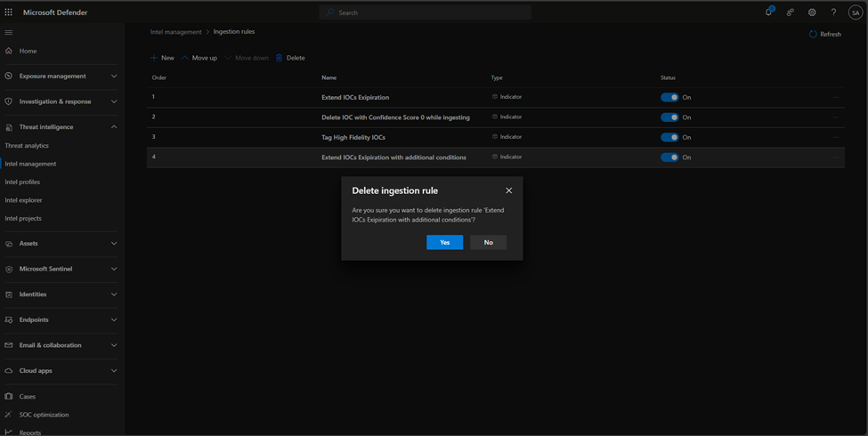Open more options for Tag High Fidelity IOCs row
This screenshot has width=868, height=436.
pos(835,137)
